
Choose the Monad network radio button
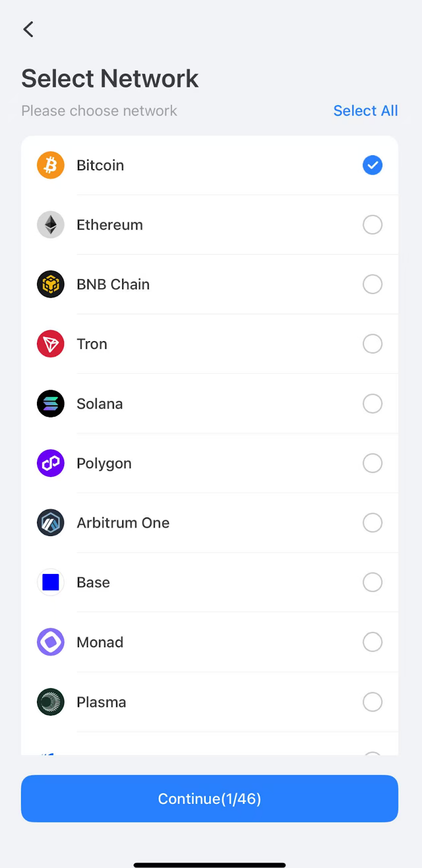pyautogui.click(x=373, y=642)
